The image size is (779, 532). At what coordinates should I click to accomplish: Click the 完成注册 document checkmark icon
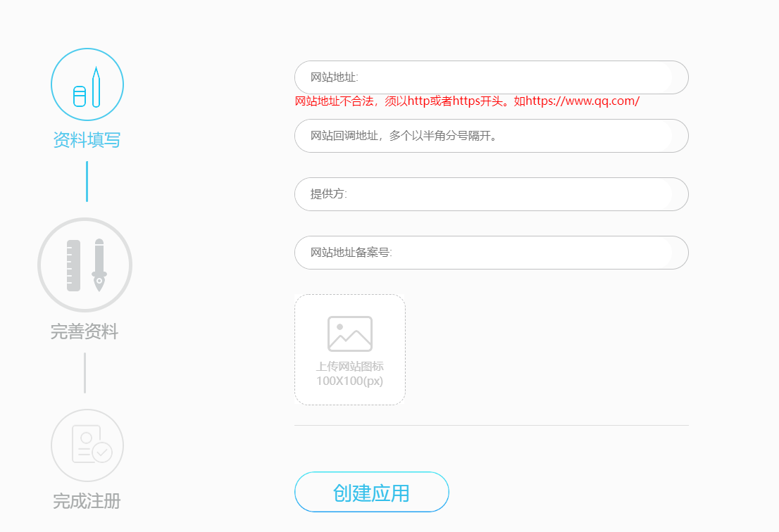pos(87,445)
